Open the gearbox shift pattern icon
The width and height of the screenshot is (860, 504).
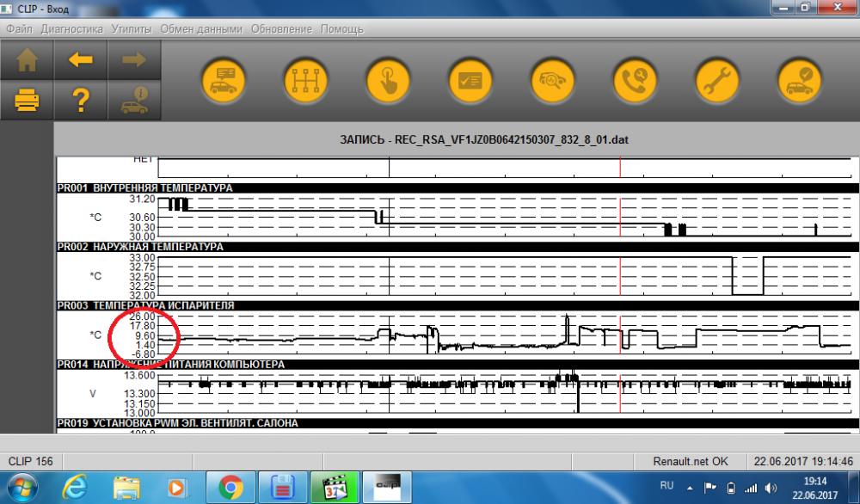click(x=305, y=81)
